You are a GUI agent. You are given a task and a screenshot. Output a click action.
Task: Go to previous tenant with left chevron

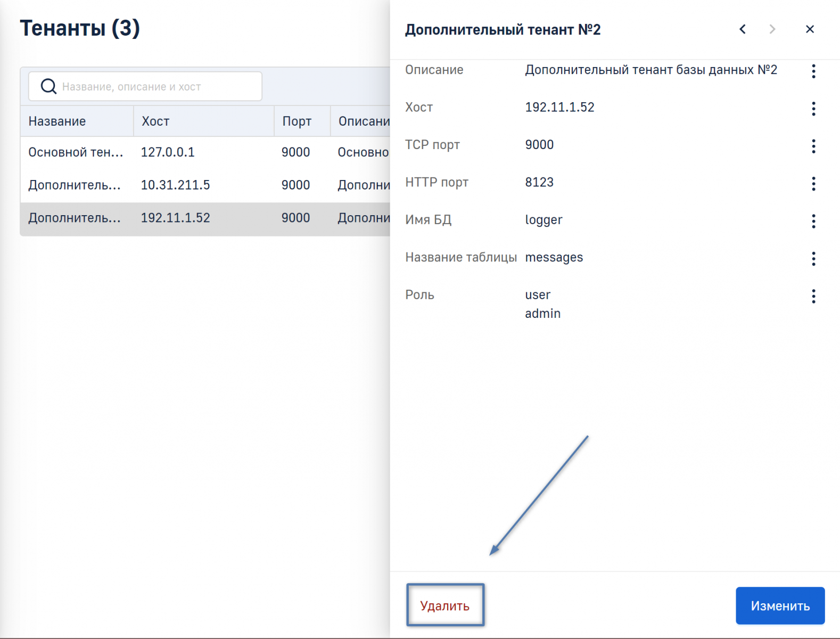[743, 29]
